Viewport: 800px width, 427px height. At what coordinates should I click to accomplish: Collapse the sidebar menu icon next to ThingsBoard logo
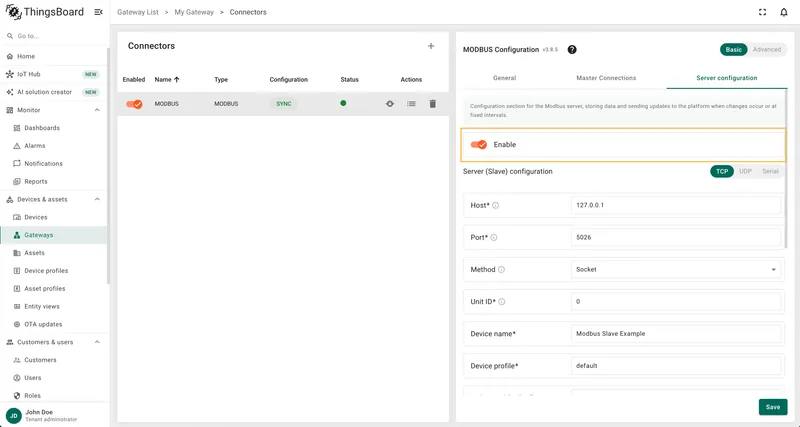(98, 12)
